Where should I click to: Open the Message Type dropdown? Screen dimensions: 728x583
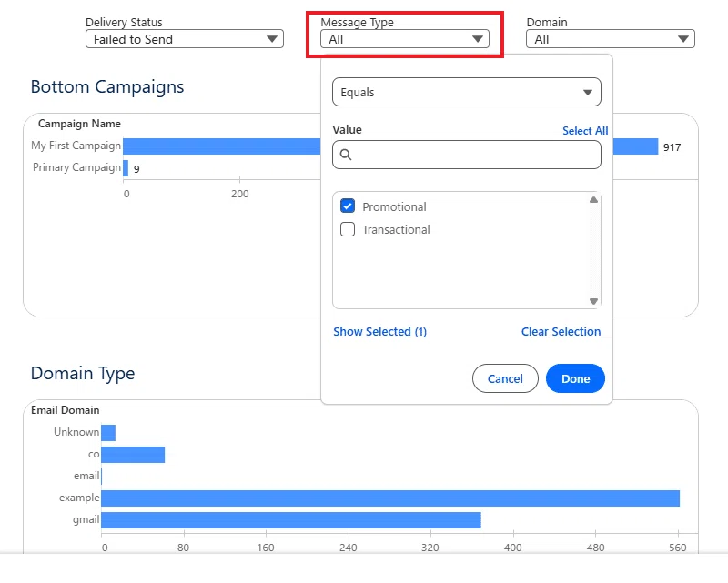[404, 39]
